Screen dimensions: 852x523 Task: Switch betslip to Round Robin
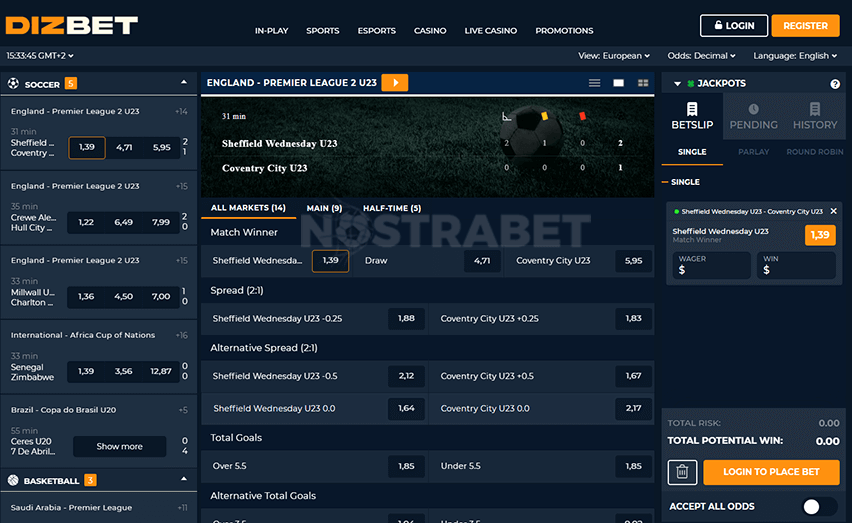(x=815, y=152)
